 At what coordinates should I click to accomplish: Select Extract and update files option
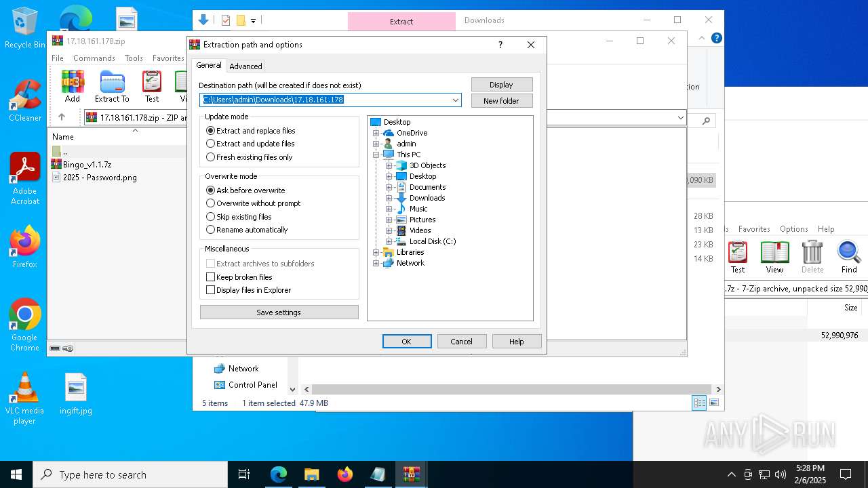pyautogui.click(x=250, y=144)
